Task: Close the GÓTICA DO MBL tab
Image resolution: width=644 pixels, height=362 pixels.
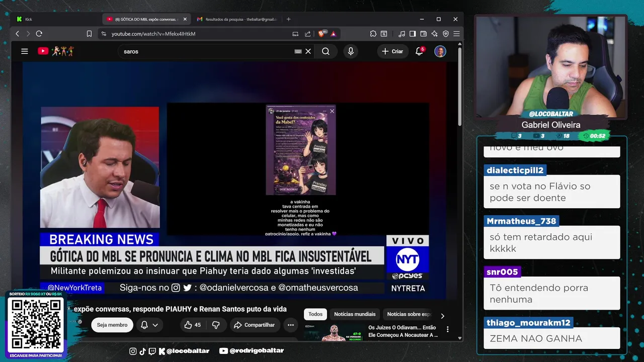Action: [185, 19]
